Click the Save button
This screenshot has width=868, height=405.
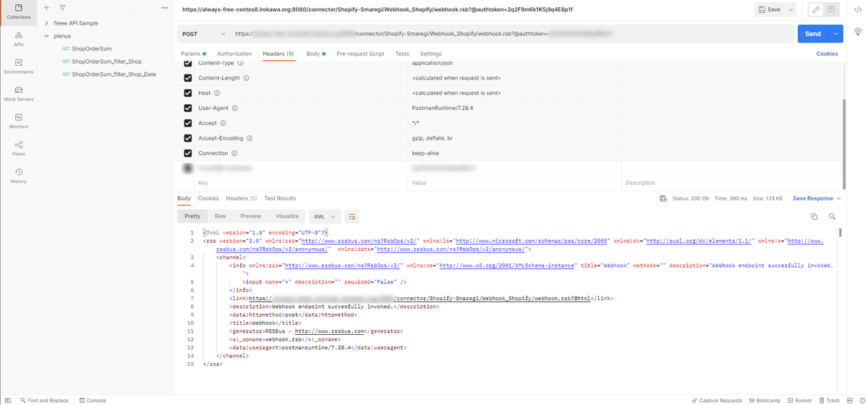click(x=769, y=9)
